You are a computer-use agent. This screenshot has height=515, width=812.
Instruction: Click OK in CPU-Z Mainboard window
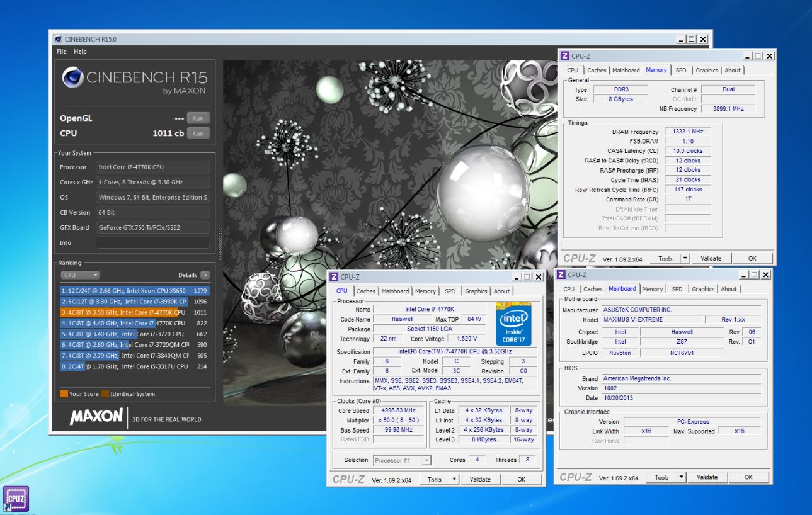click(x=748, y=477)
